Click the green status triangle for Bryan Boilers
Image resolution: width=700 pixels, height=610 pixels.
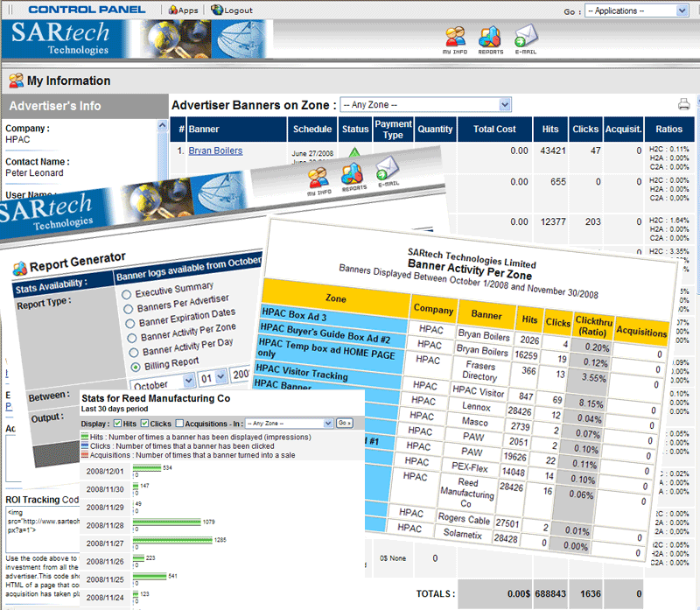point(354,152)
